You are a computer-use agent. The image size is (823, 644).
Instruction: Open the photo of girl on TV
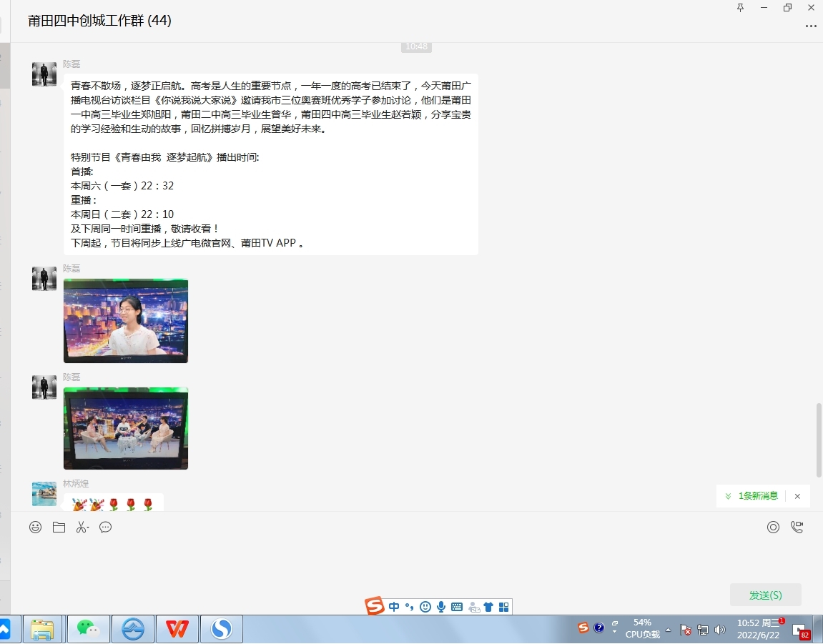pyautogui.click(x=126, y=321)
